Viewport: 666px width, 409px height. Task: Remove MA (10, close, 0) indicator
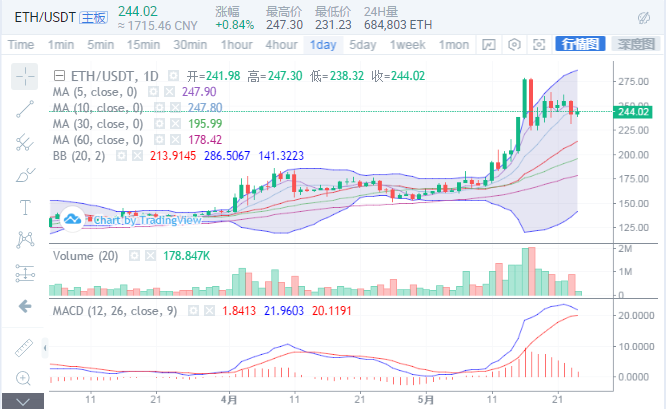pyautogui.click(x=175, y=107)
